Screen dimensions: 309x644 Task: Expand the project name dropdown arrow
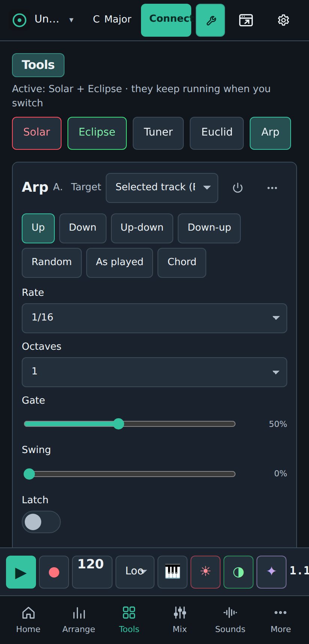point(71,20)
